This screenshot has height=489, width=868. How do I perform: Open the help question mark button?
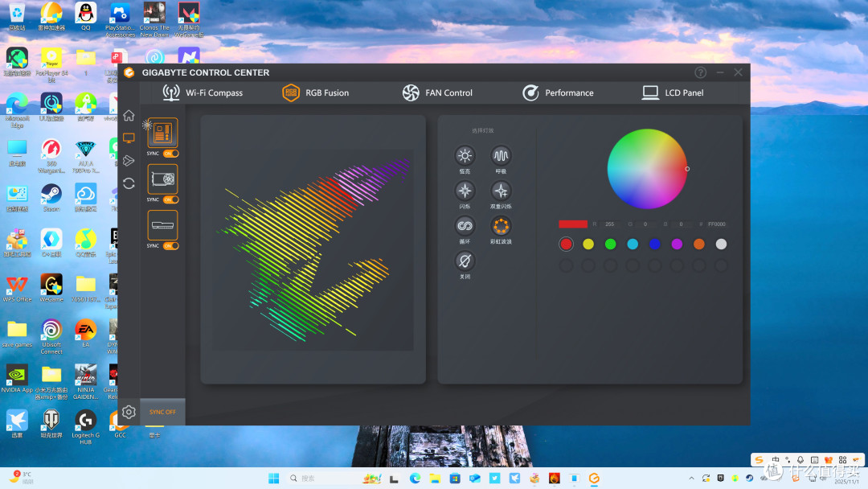(700, 72)
